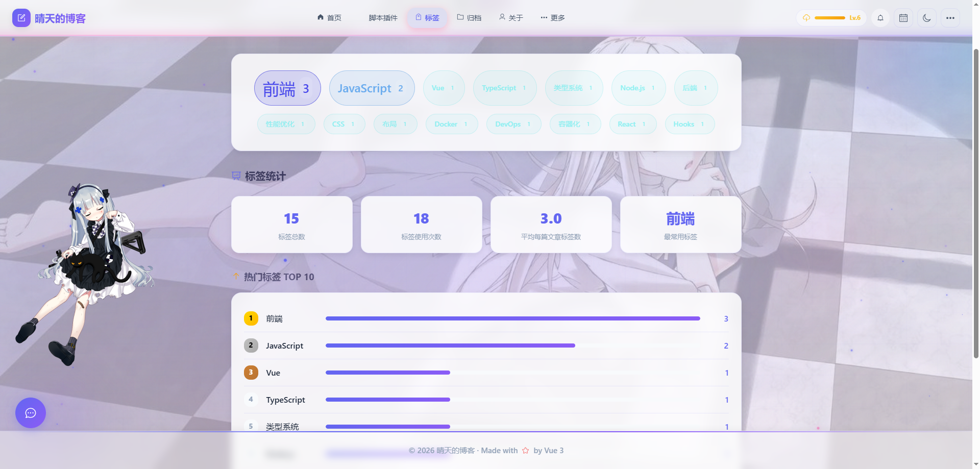Open 关于 about page
Image resolution: width=980 pixels, height=469 pixels.
[511, 18]
